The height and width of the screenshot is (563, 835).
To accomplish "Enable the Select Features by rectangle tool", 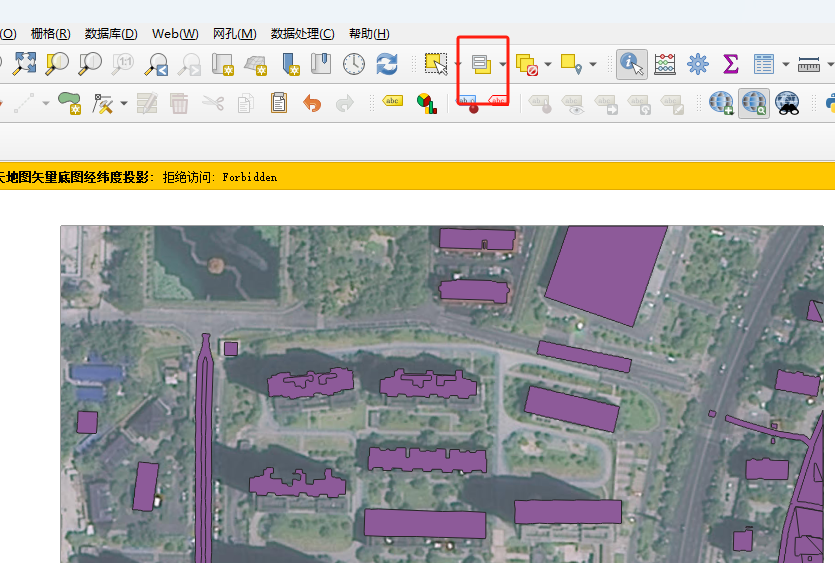I will pyautogui.click(x=435, y=64).
